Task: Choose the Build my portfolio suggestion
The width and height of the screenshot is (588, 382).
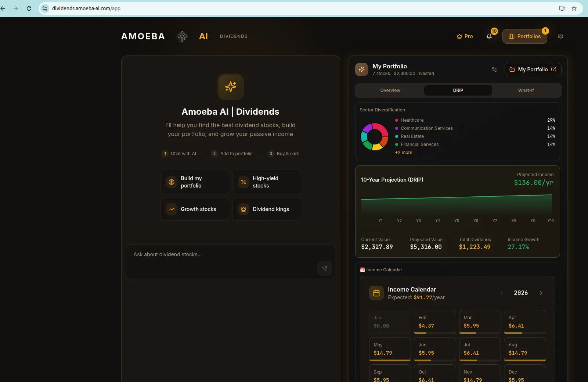Action: pos(195,182)
